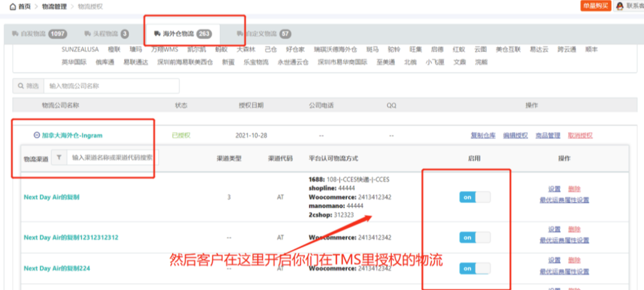
Task: Select 大森林 logistics provider
Action: pos(246,50)
